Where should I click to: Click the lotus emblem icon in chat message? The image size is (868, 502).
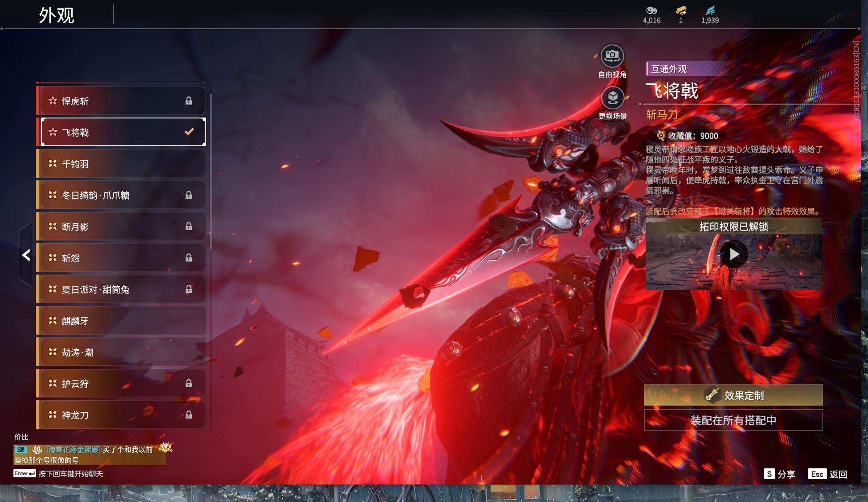38,449
